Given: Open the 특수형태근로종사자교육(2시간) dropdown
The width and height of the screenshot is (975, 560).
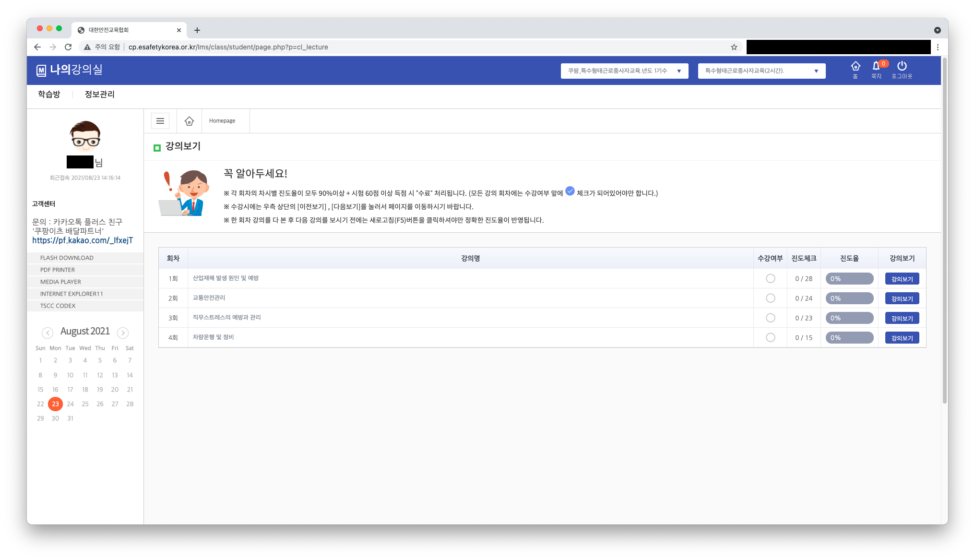Looking at the screenshot, I should pos(761,71).
